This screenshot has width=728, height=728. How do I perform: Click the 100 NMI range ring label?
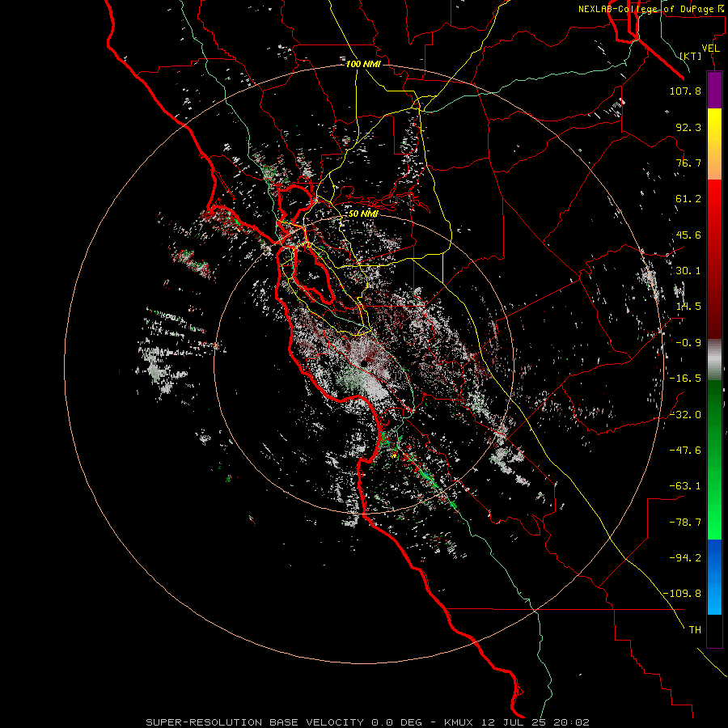click(x=363, y=64)
